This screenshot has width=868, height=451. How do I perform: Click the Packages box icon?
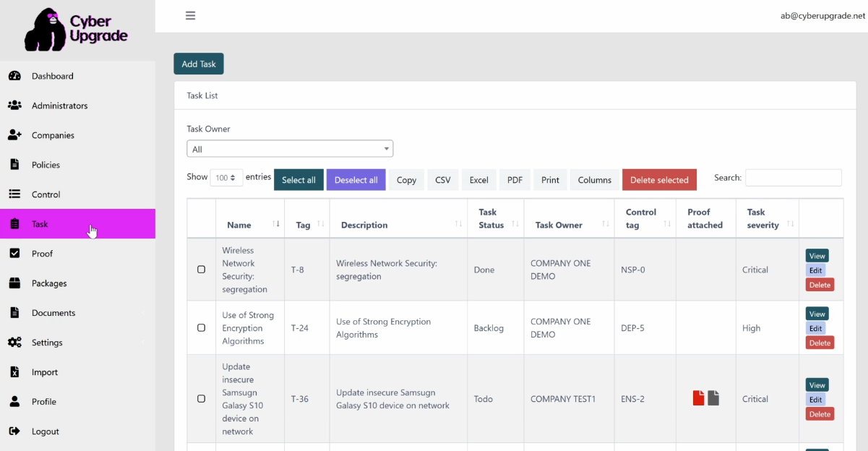pyautogui.click(x=14, y=283)
